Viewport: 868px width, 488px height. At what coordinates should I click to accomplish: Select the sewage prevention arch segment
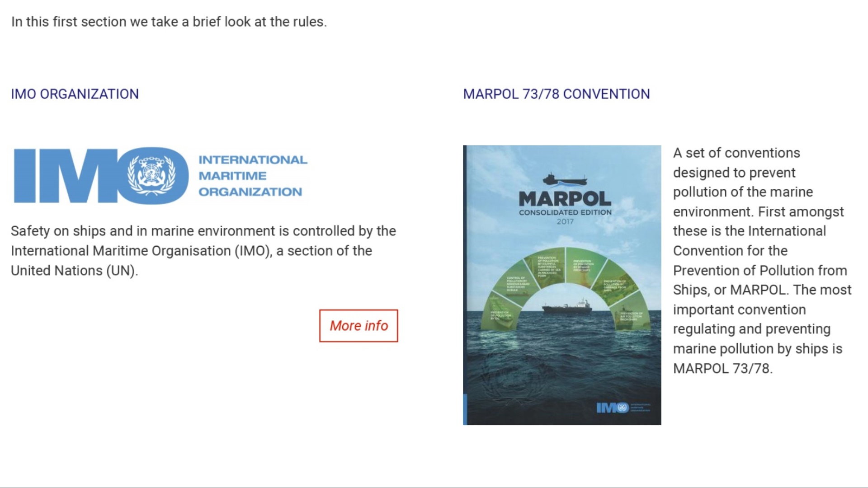(585, 266)
